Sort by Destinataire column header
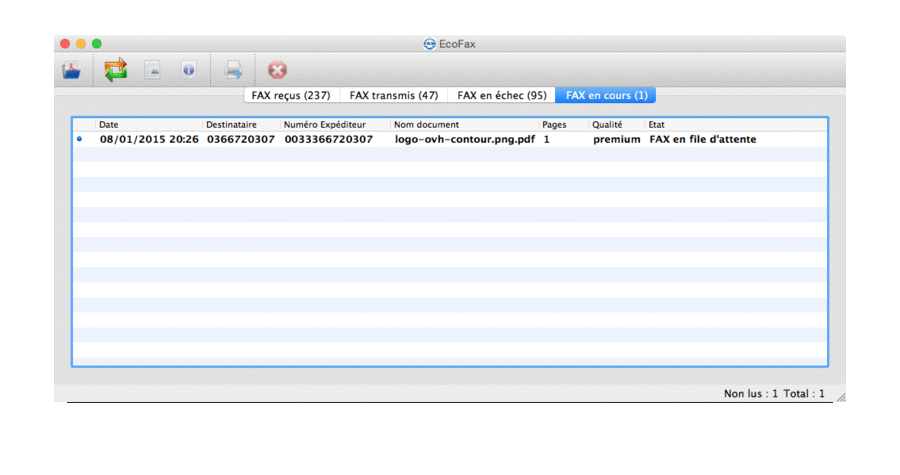900x475 pixels. tap(240, 125)
